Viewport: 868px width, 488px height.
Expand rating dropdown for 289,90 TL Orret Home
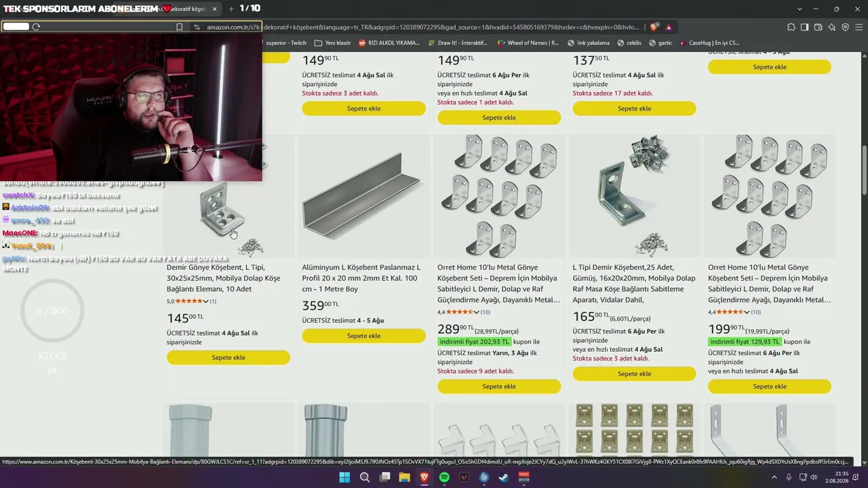[x=476, y=312]
